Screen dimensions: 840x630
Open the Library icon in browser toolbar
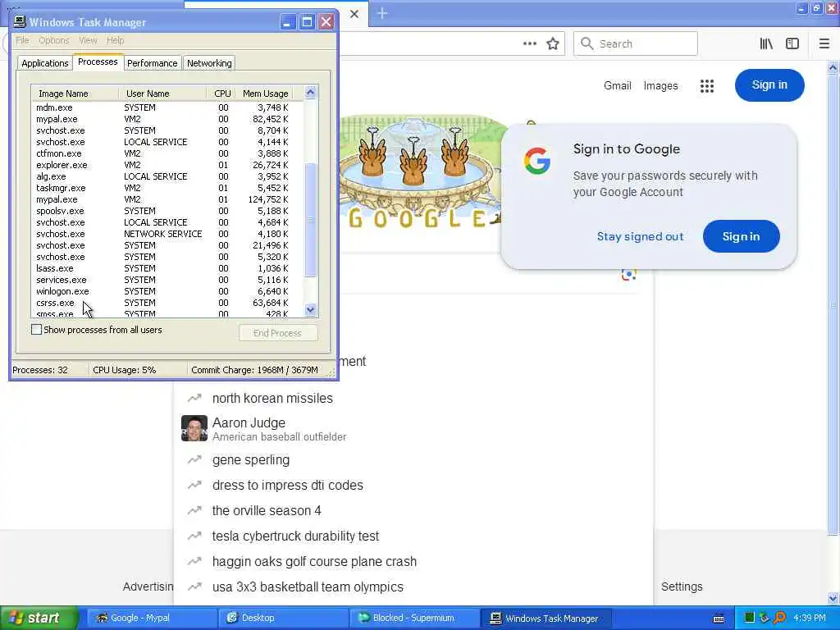point(766,44)
